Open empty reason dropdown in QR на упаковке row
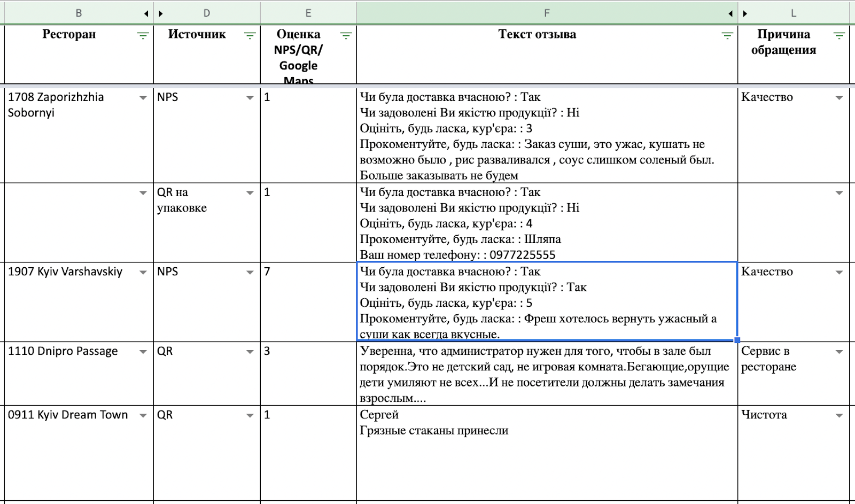Viewport: 855px width, 504px height. coord(839,193)
